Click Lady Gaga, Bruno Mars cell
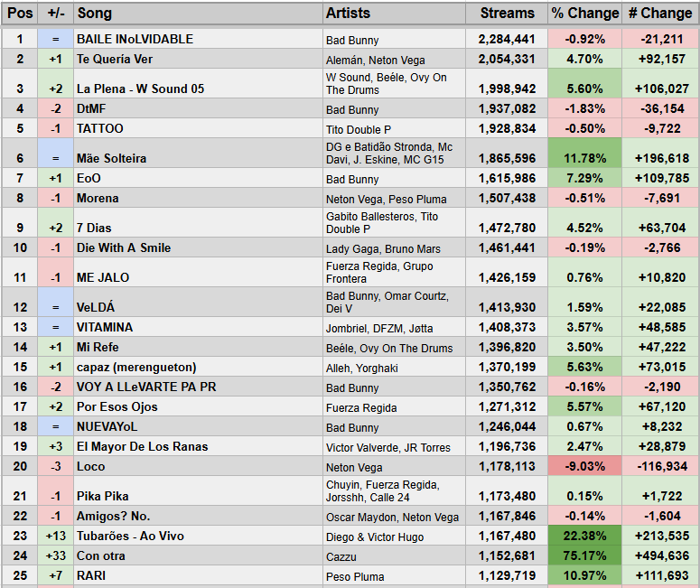 [394, 247]
